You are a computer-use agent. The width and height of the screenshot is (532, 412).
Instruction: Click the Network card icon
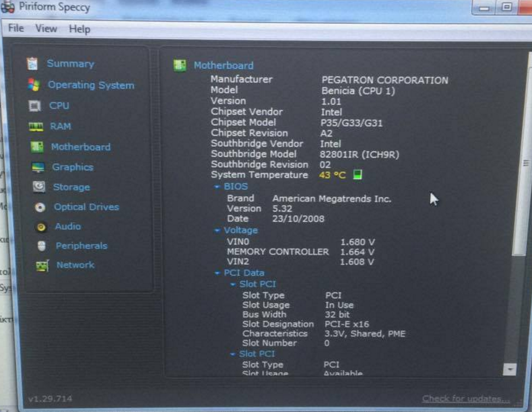click(x=43, y=266)
